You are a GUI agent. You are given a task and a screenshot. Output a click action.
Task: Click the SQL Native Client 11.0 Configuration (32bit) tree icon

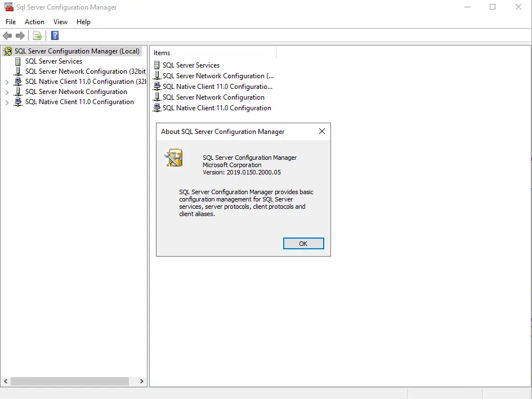click(x=17, y=82)
